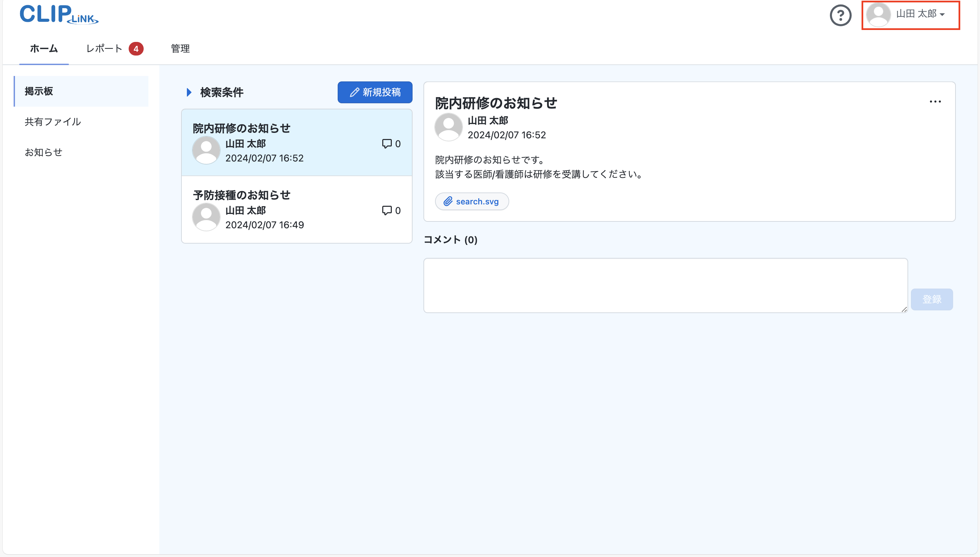Open the more options (...) menu on the post

click(936, 101)
